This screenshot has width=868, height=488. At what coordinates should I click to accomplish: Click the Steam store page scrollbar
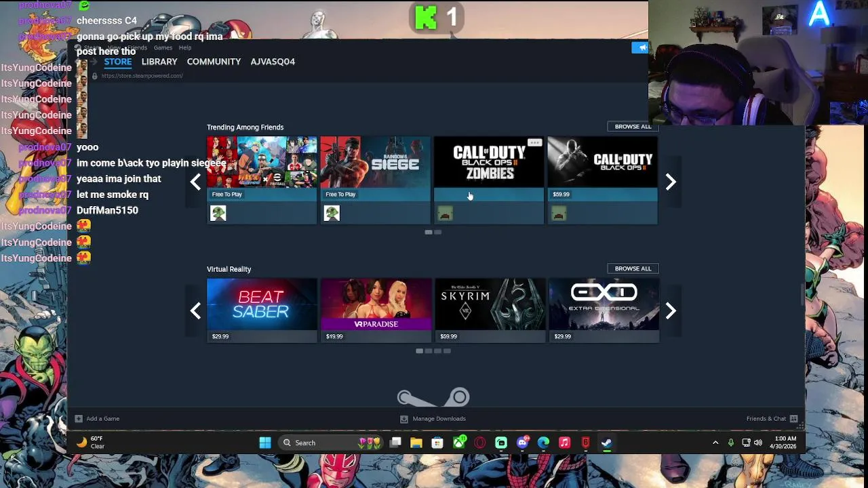tap(803, 295)
